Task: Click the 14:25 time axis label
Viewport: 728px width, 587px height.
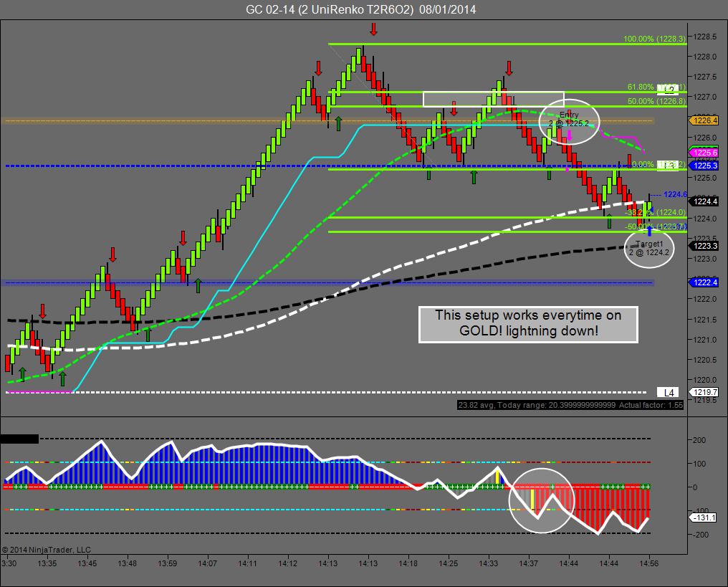Action: (x=448, y=564)
